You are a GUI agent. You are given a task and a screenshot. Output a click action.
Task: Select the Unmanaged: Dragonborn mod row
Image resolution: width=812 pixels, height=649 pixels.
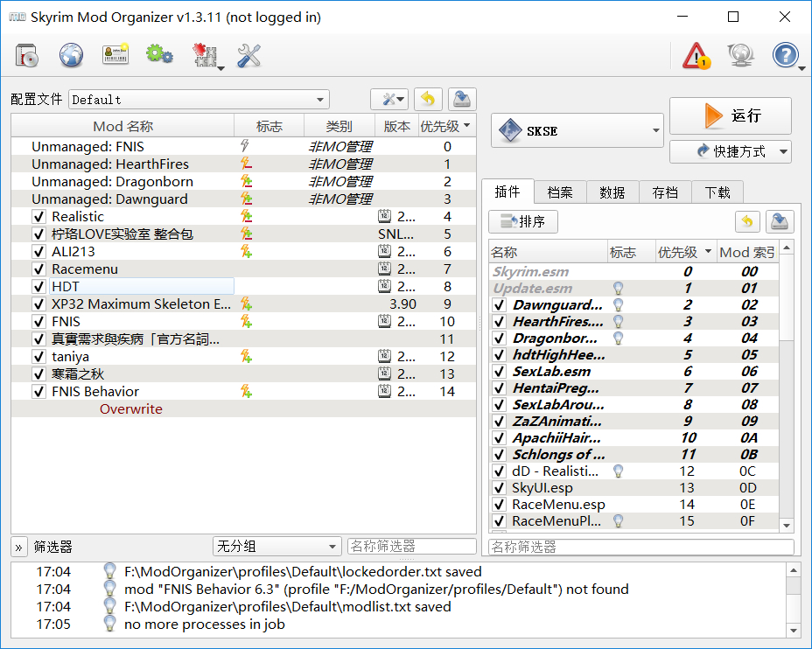pos(243,182)
